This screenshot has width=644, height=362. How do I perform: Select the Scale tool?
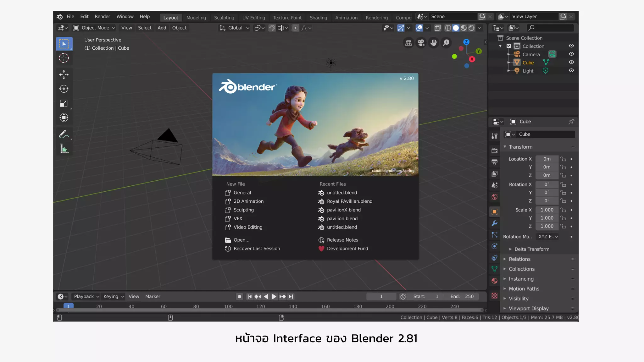(64, 103)
